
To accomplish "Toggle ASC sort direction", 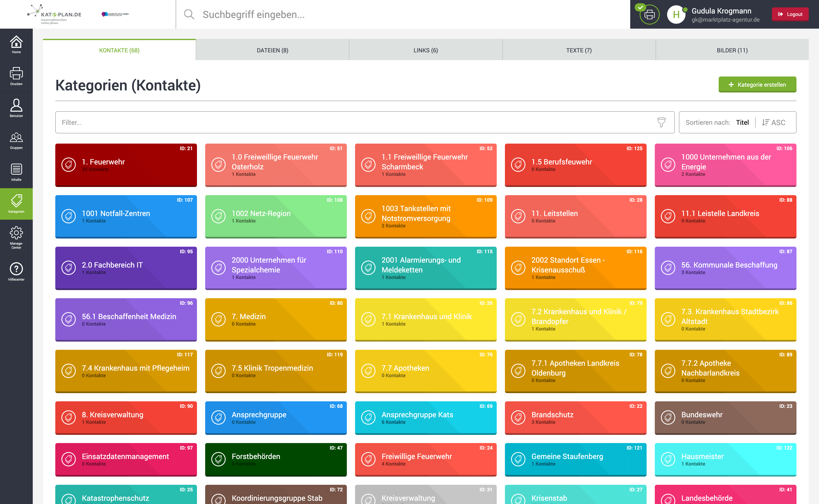I will click(x=774, y=122).
